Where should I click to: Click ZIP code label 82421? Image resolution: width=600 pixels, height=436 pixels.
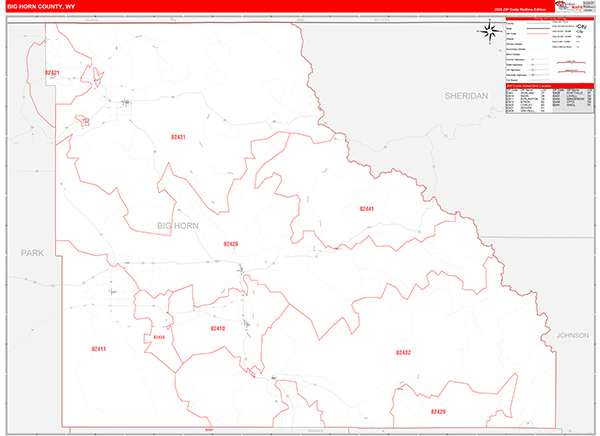[52, 73]
